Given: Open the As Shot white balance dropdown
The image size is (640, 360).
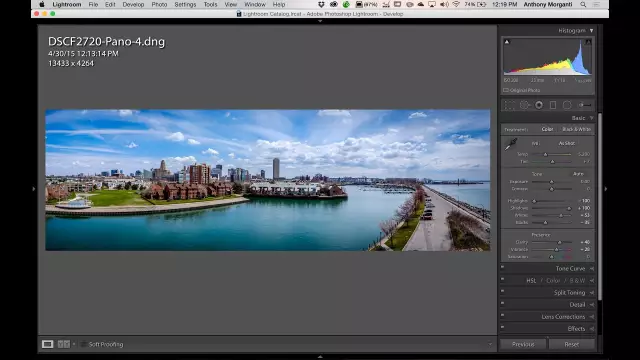Looking at the screenshot, I should (567, 143).
